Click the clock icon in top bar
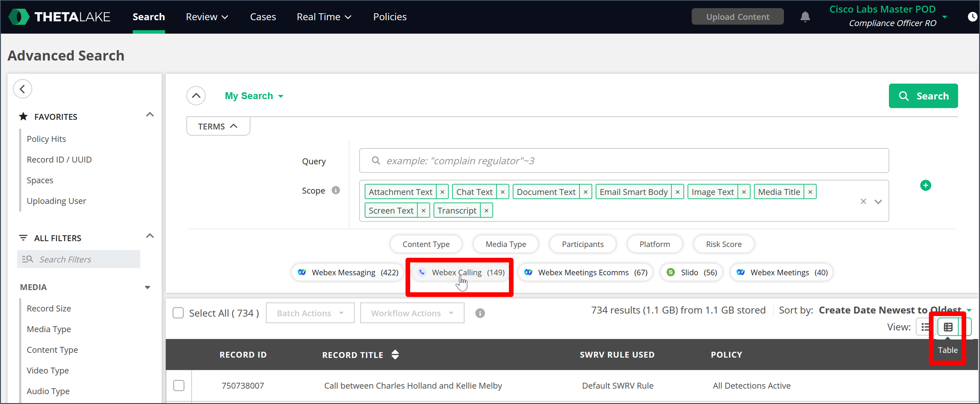Viewport: 980px width, 404px height. pyautogui.click(x=972, y=17)
